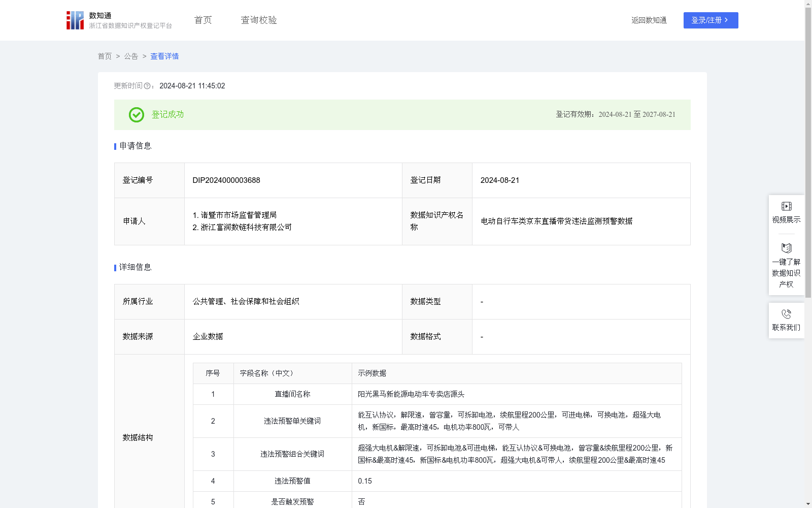Viewport: 812px width, 508px height.
Task: Click the green 登记成功 checkmark icon
Action: pos(136,115)
